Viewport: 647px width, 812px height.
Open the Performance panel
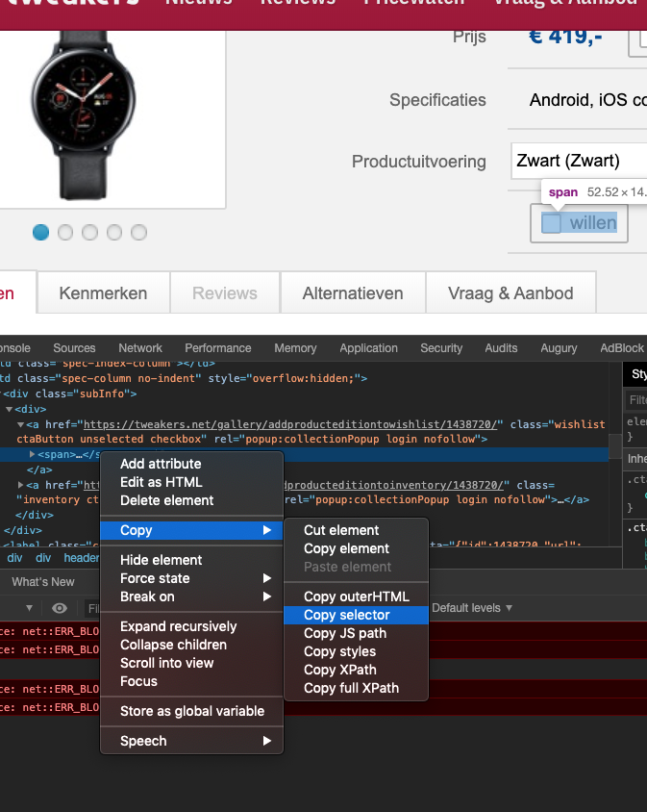218,348
